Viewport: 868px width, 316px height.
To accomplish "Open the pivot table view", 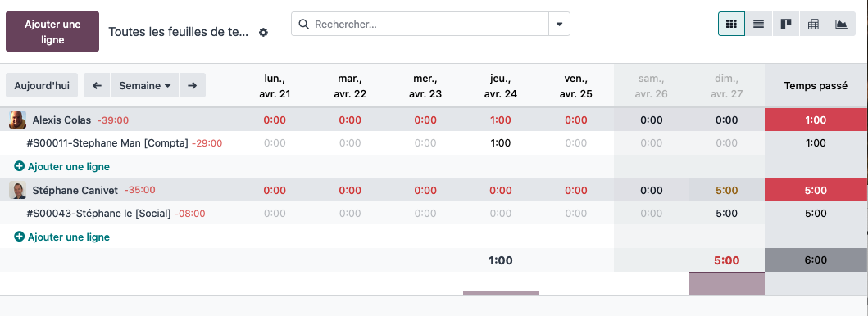I will click(x=813, y=25).
